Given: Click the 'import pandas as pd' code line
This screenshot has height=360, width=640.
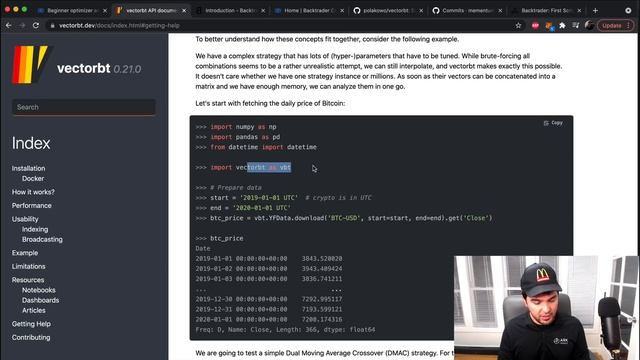Looking at the screenshot, I should point(238,137).
